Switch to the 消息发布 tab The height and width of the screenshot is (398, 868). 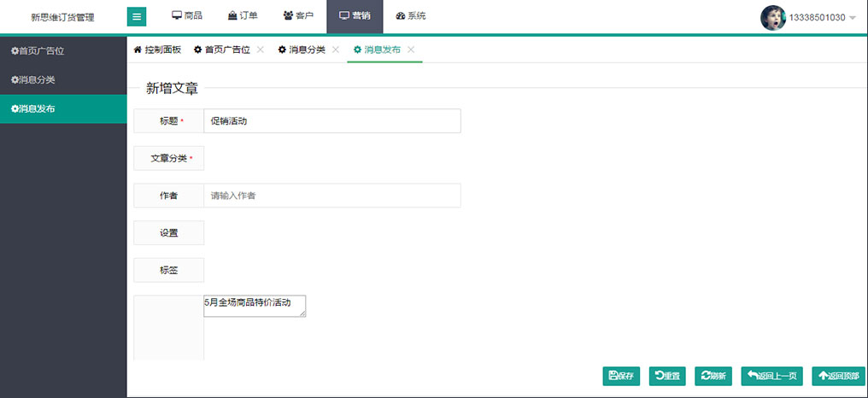377,50
